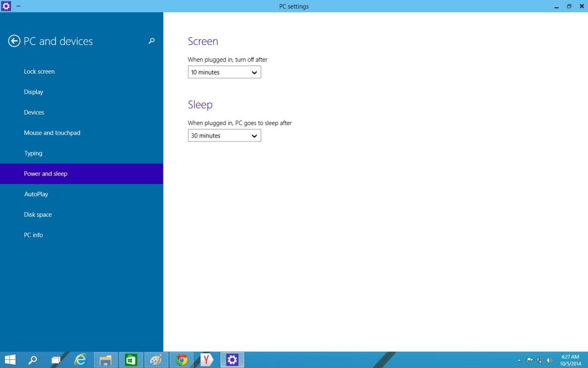The image size is (588, 368).
Task: Open the Action Center flag icon
Action: (x=530, y=360)
